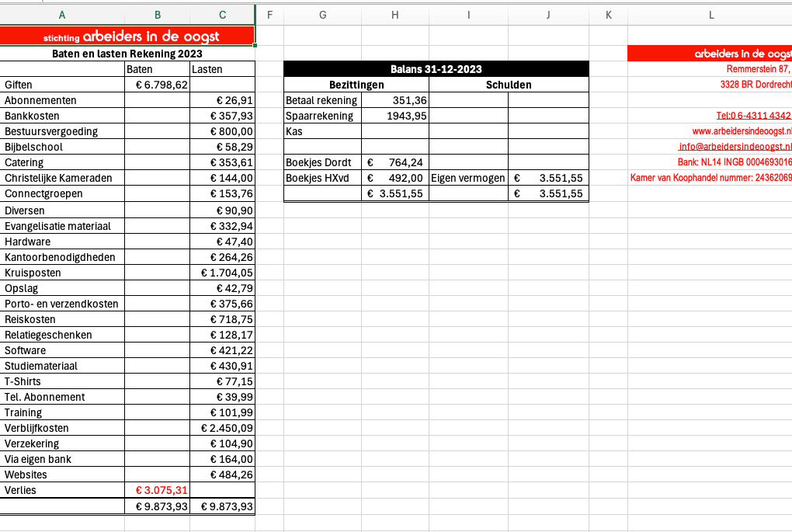The image size is (792, 532).
Task: Click the 'Abonnementen' row label
Action: click(x=40, y=100)
